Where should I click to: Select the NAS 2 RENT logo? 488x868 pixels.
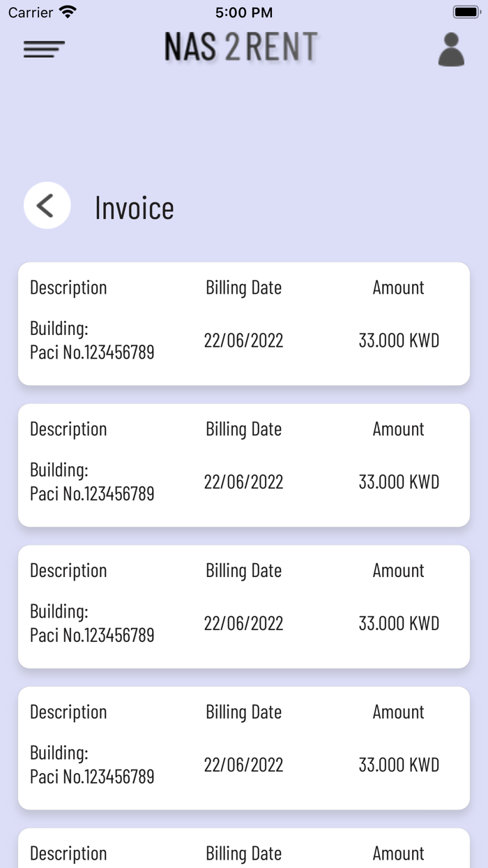point(241,47)
